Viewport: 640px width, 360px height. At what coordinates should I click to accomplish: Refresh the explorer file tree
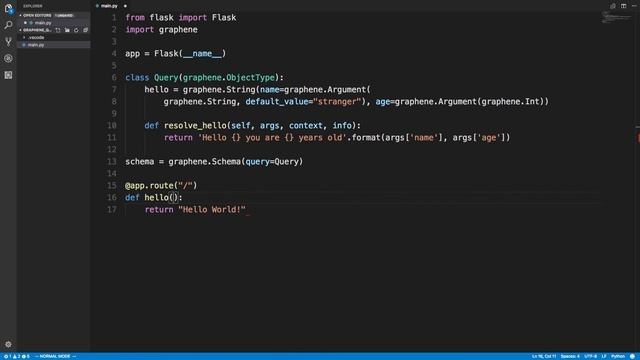point(76,30)
